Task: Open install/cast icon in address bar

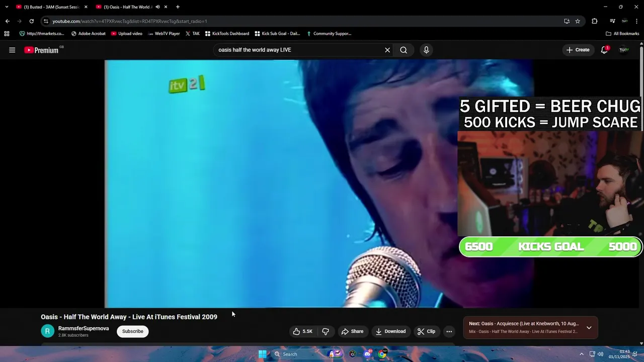Action: coord(567,21)
